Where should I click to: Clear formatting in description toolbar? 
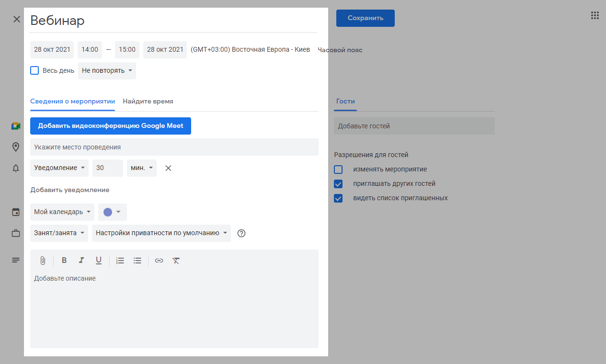(x=176, y=261)
